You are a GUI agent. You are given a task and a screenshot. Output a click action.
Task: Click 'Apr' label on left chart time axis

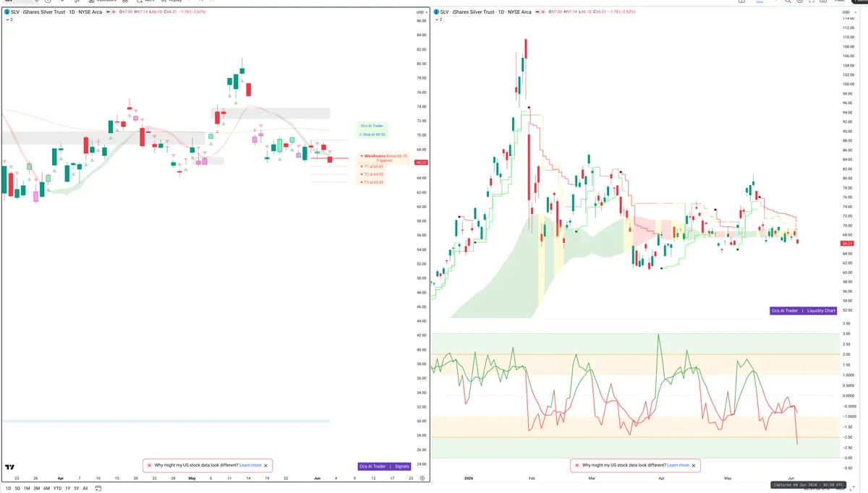point(60,478)
